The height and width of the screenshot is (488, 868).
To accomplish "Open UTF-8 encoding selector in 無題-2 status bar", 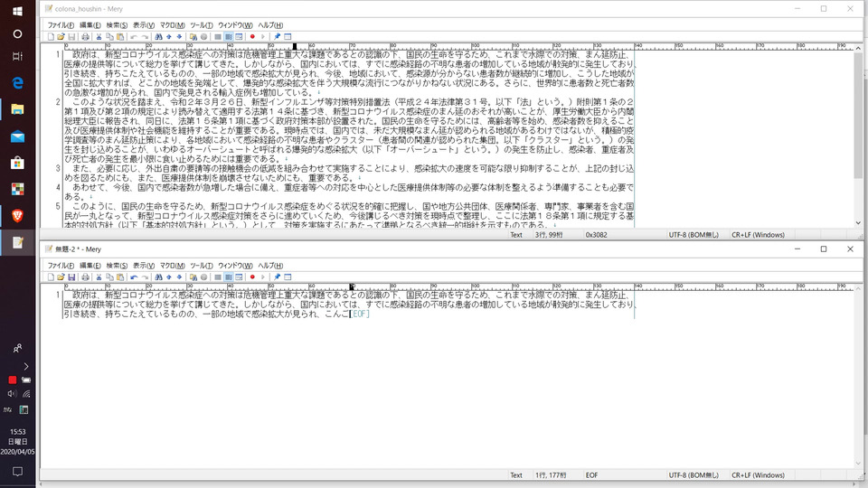I will point(693,475).
